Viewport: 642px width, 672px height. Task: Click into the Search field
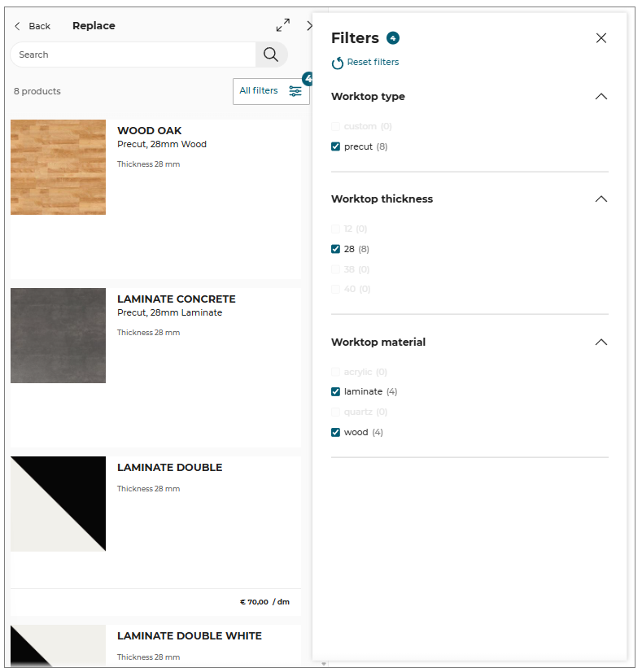click(133, 55)
